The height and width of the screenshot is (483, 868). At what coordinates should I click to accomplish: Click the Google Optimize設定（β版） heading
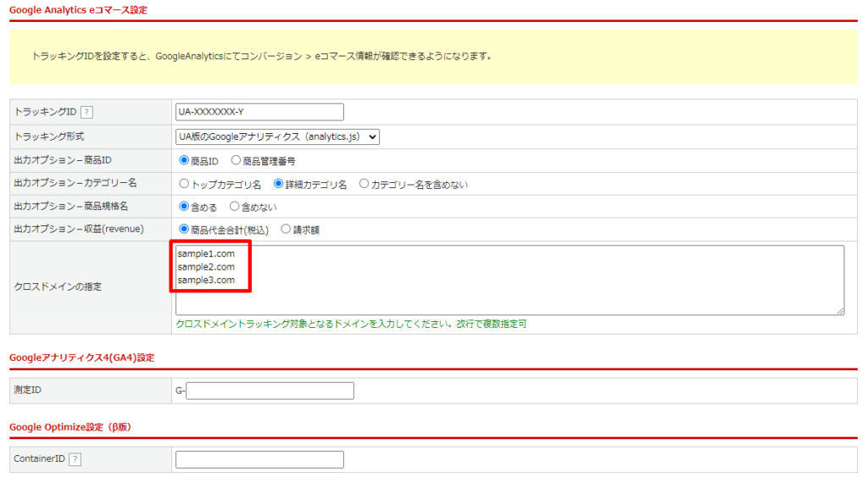[70, 427]
